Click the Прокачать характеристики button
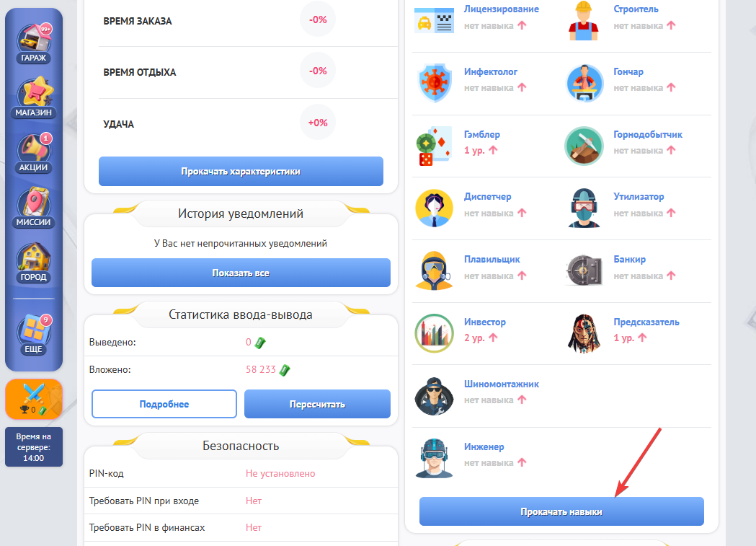The width and height of the screenshot is (756, 546). (x=241, y=171)
